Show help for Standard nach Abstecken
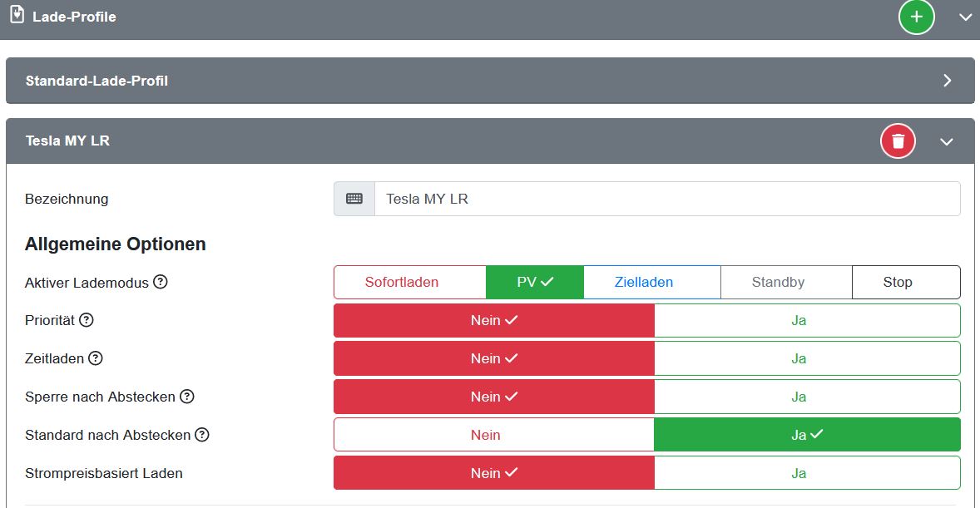980x508 pixels. 202,434
